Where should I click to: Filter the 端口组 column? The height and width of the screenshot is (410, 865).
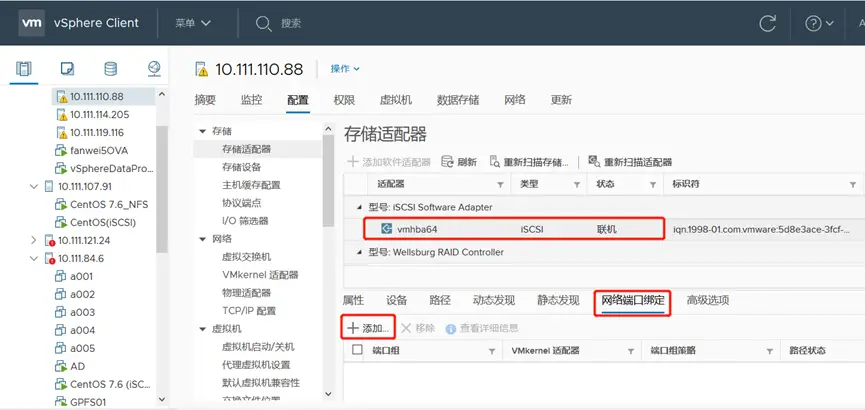coord(492,351)
